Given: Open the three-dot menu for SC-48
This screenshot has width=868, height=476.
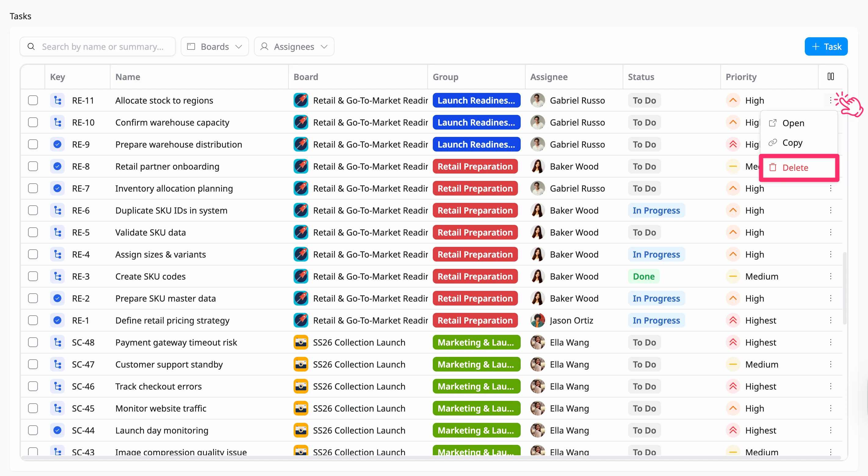Looking at the screenshot, I should [830, 342].
